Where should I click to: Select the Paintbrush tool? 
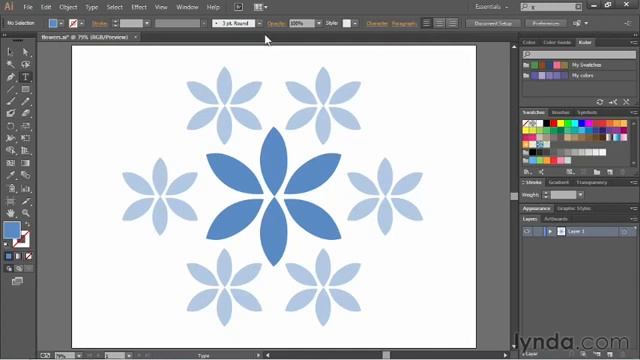(10, 101)
